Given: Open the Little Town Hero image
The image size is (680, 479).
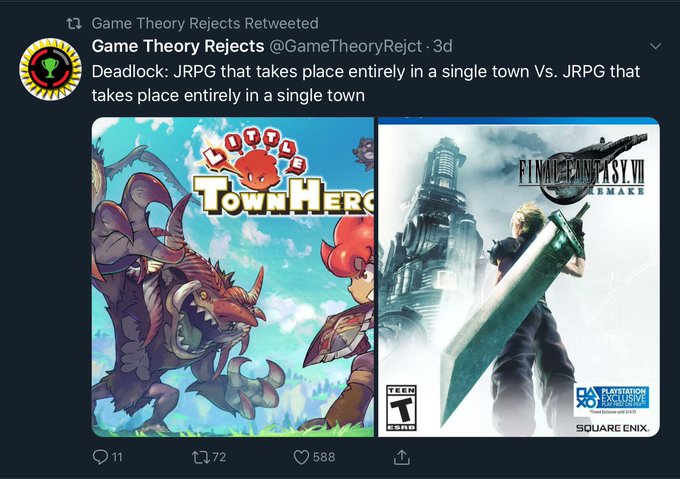Looking at the screenshot, I should pyautogui.click(x=233, y=277).
